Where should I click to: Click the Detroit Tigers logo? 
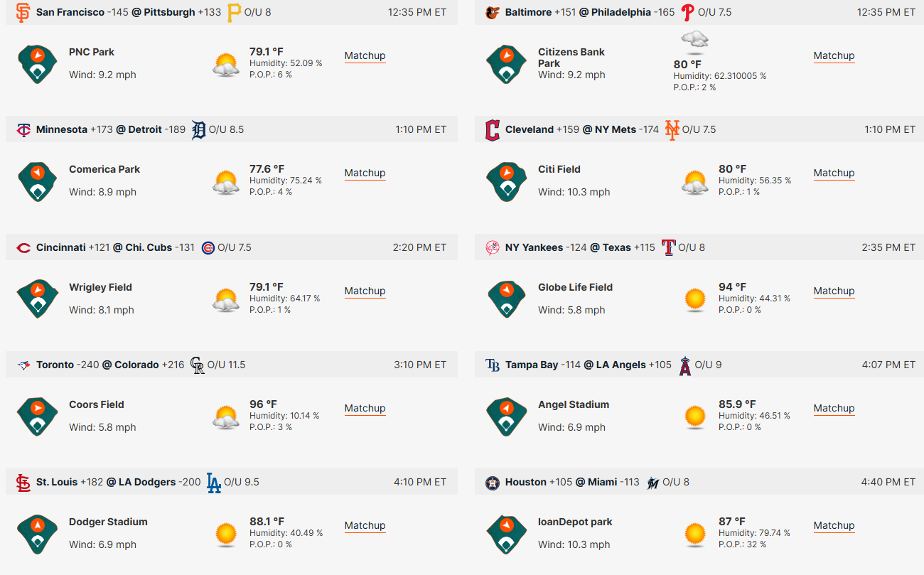click(198, 129)
